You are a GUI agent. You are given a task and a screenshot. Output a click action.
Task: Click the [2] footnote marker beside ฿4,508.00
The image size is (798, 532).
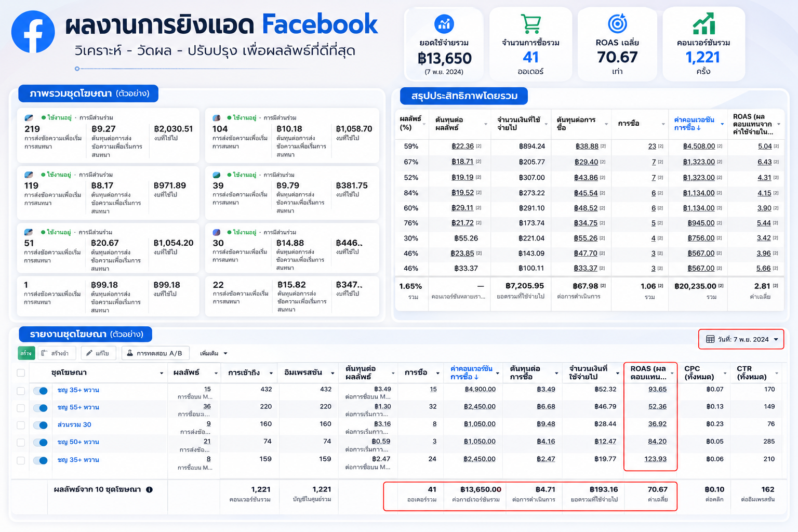coord(720,147)
